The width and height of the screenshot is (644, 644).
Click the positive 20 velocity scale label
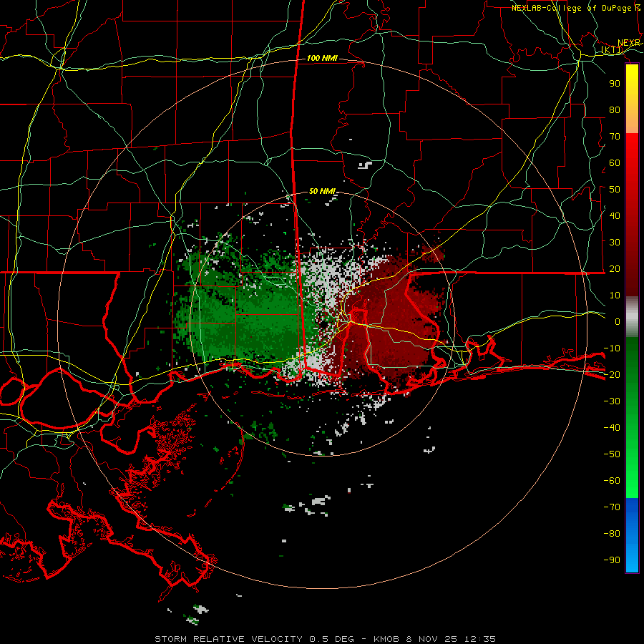pyautogui.click(x=615, y=269)
